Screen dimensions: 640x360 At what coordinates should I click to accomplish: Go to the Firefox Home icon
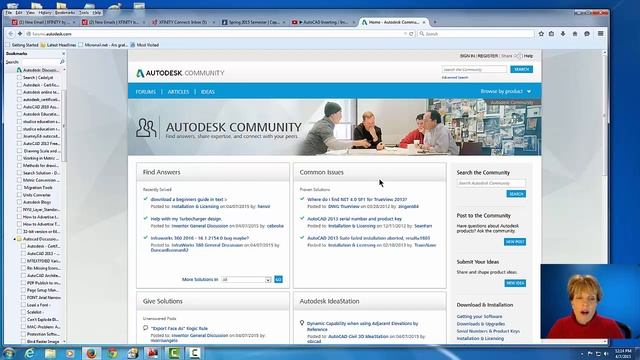click(x=575, y=34)
